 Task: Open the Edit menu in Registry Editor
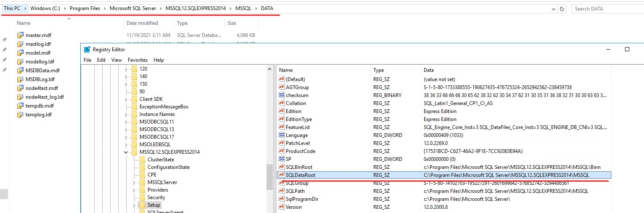tap(101, 60)
